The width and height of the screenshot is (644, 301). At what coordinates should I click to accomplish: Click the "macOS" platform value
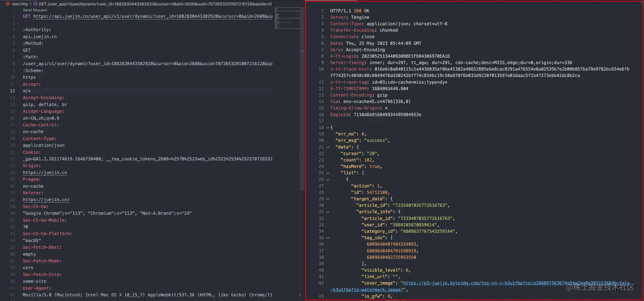point(32,240)
